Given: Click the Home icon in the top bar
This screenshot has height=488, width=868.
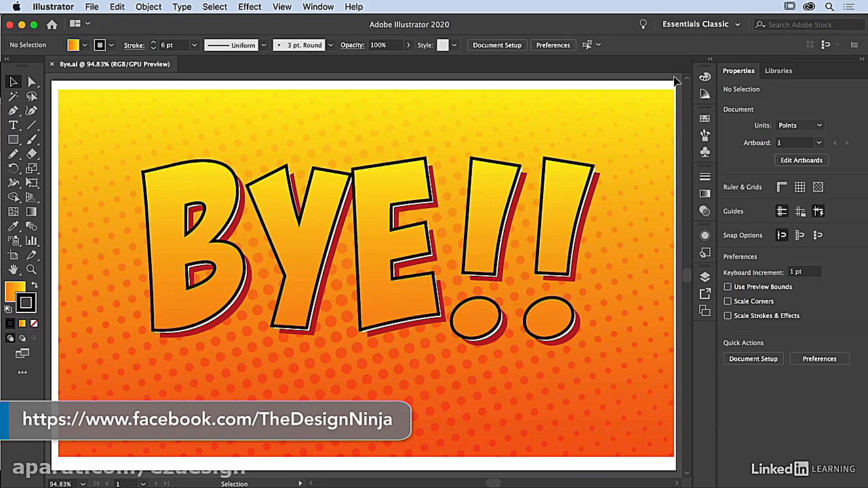Looking at the screenshot, I should tap(52, 24).
